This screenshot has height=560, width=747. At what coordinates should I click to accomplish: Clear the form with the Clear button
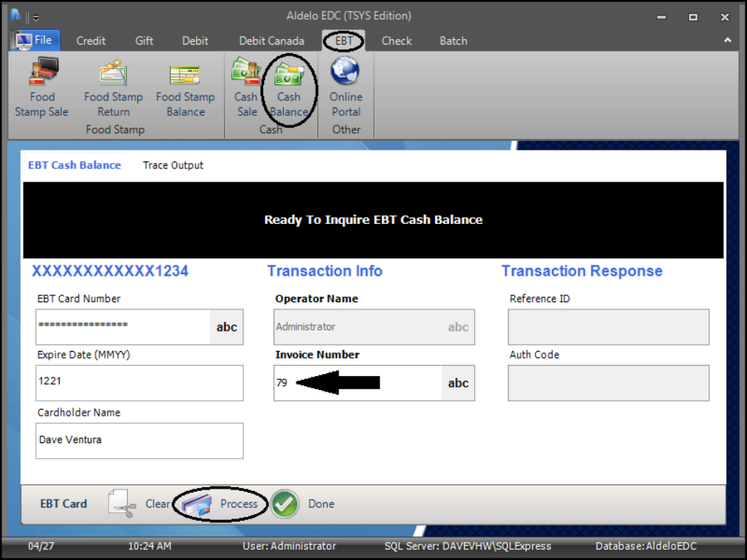coord(139,504)
